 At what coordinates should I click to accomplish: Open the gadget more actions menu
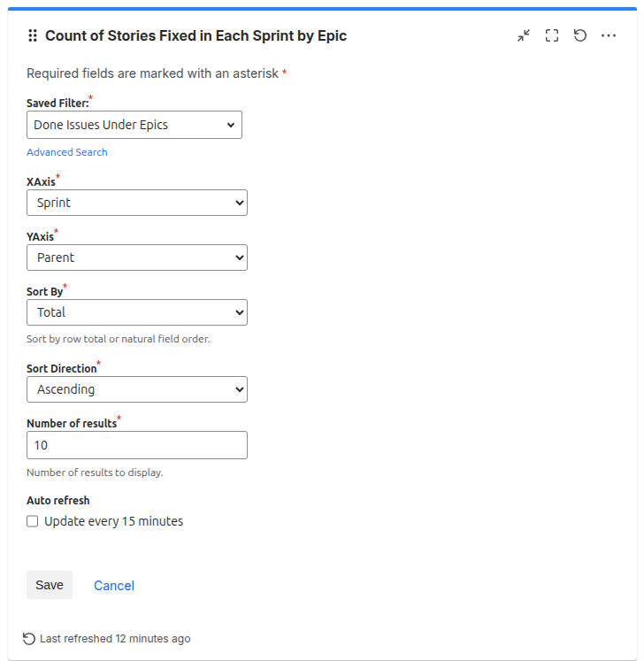[609, 35]
